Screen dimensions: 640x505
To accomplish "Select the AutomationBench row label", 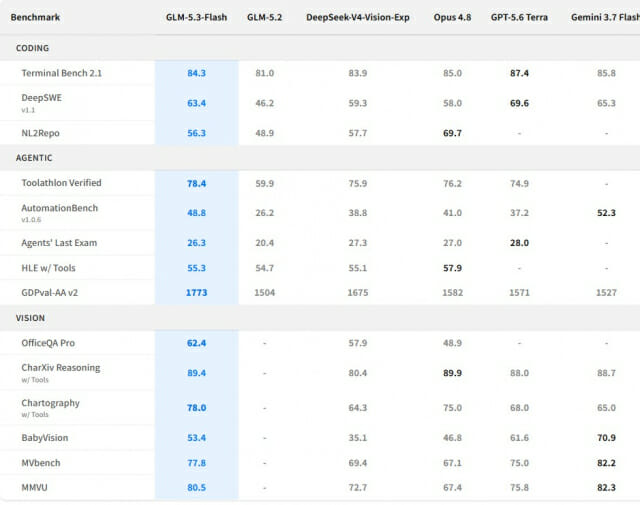I will pyautogui.click(x=60, y=208).
